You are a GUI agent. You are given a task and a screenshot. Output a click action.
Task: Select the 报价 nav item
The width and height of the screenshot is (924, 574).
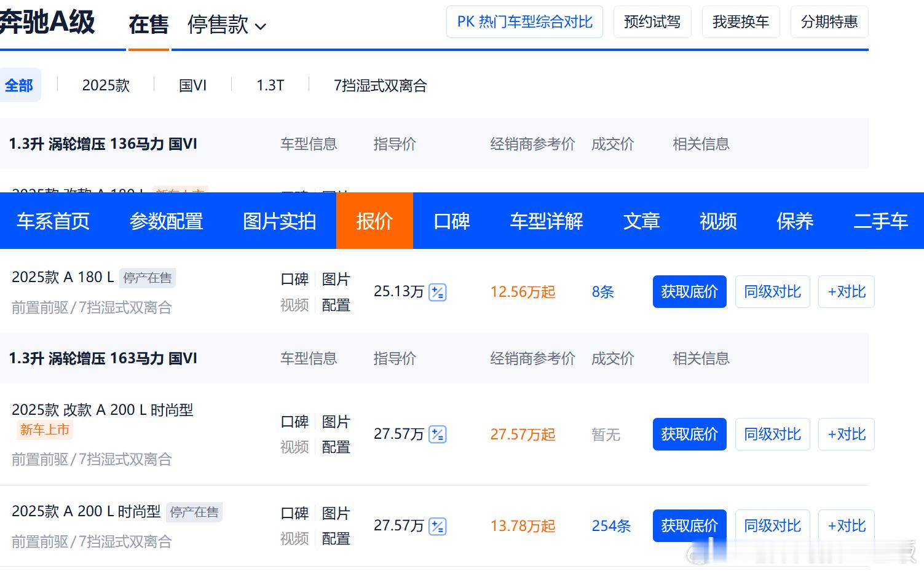pos(374,221)
